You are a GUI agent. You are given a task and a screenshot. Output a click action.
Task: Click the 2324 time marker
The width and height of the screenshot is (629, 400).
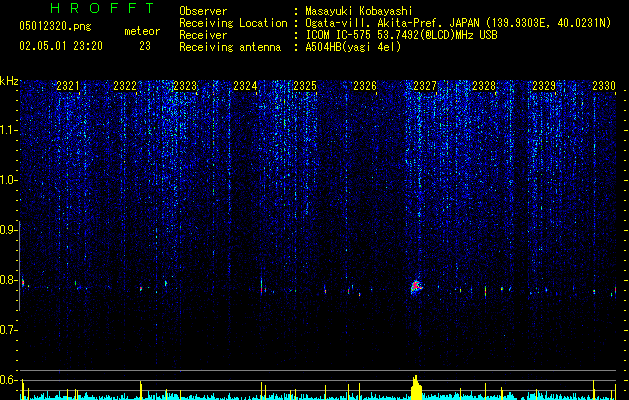(x=245, y=86)
